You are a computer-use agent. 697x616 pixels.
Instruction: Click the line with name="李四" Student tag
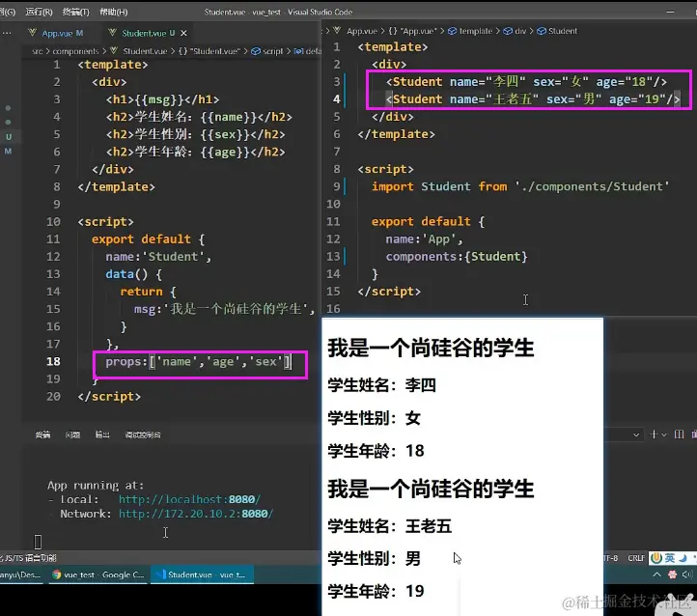[x=526, y=82]
